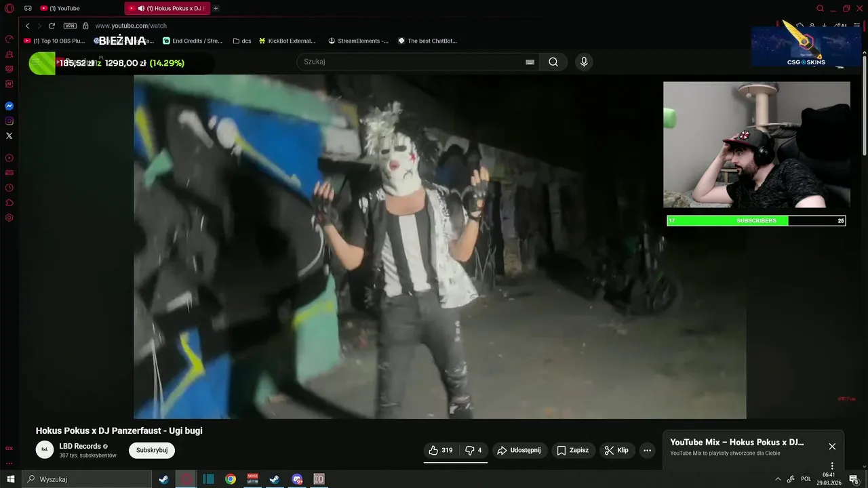Open the first Steam taskbar icon
The height and width of the screenshot is (488, 868).
pos(163,479)
